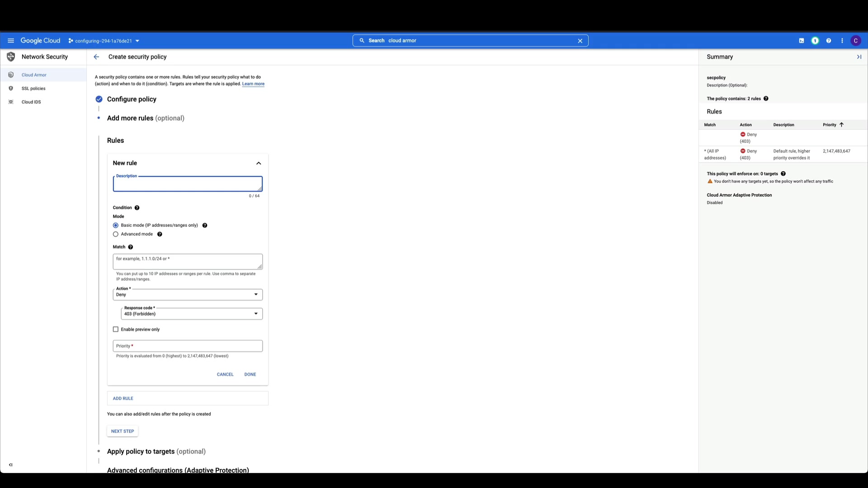Enable preview only checkbox
Screen dimensions: 868x488
(x=116, y=329)
